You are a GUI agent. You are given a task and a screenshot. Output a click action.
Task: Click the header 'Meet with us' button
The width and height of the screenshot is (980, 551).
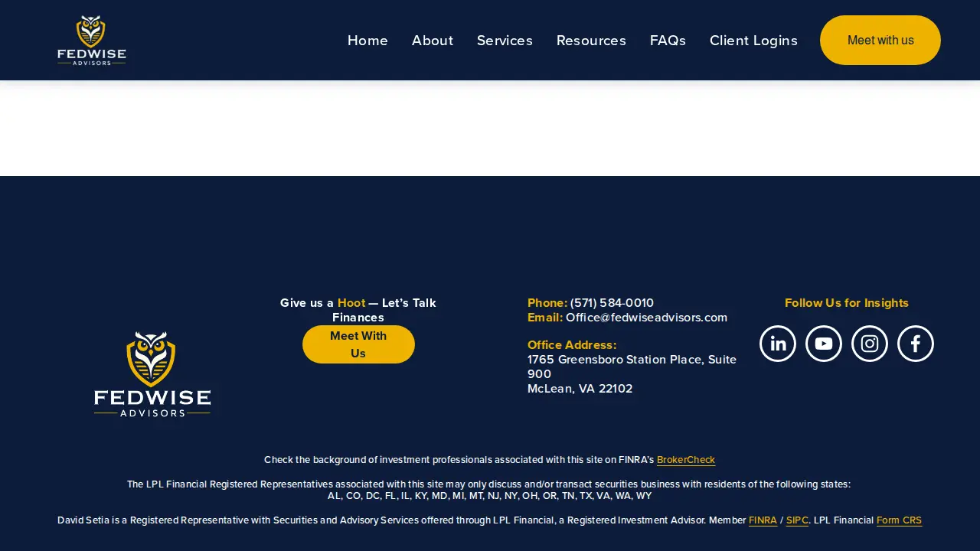click(x=880, y=41)
